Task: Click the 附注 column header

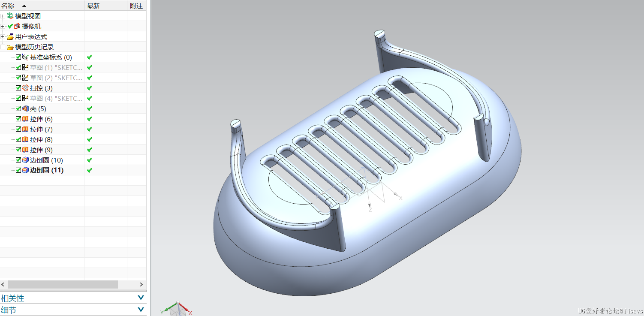Action: tap(137, 6)
